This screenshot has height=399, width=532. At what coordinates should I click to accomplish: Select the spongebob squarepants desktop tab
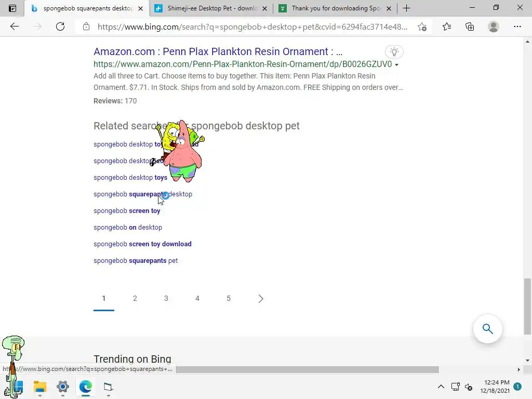87,8
